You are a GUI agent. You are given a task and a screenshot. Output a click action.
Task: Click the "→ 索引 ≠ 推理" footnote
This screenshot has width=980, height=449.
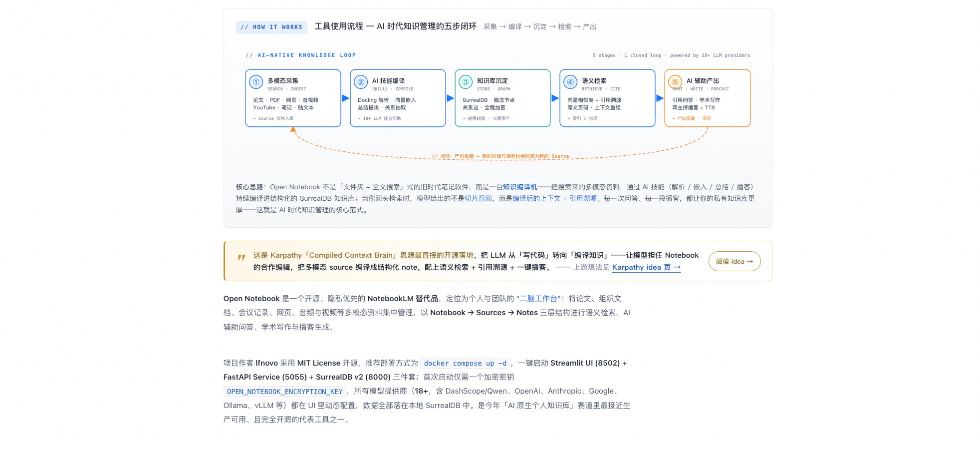pyautogui.click(x=582, y=118)
